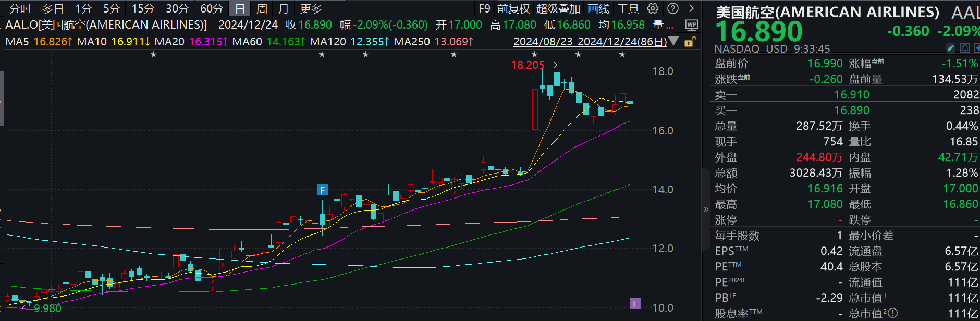This screenshot has width=980, height=321.
Task: Click the 外盘 value 244.80万
Action: click(819, 157)
